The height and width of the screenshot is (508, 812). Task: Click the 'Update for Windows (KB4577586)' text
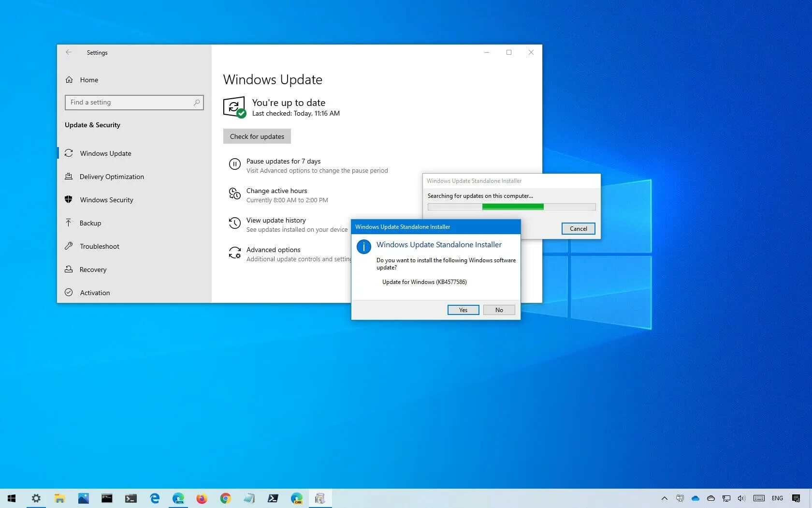coord(424,282)
